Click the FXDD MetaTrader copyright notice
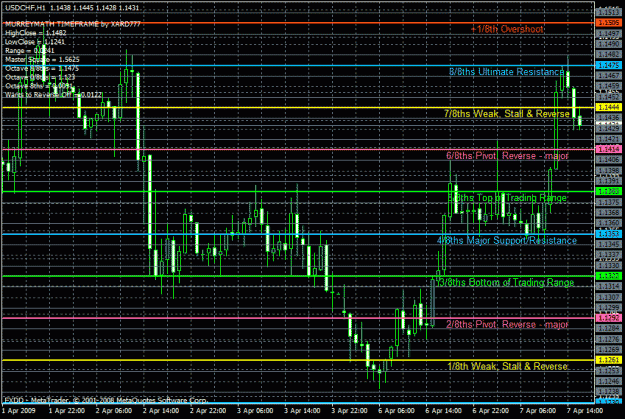The width and height of the screenshot is (625, 419). (x=106, y=400)
